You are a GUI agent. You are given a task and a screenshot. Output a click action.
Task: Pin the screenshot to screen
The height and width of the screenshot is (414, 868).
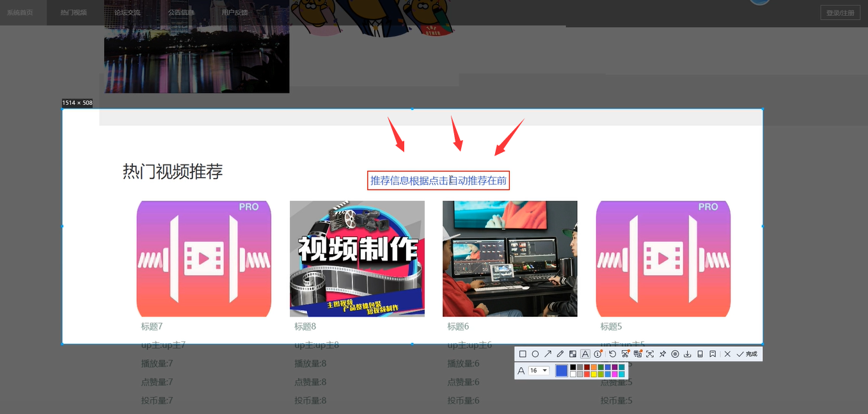click(663, 354)
